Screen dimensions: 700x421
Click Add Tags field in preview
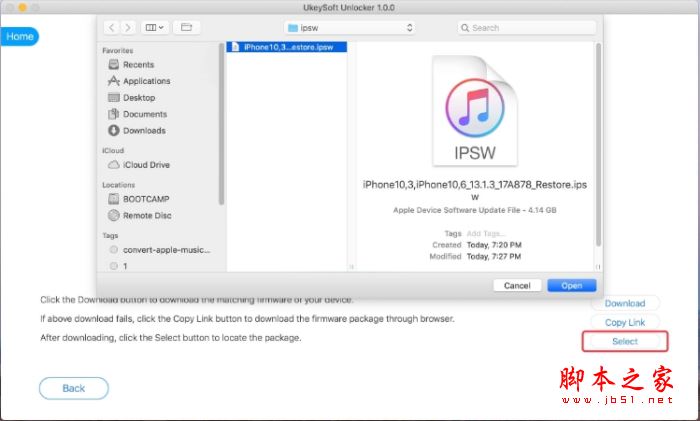click(x=486, y=233)
